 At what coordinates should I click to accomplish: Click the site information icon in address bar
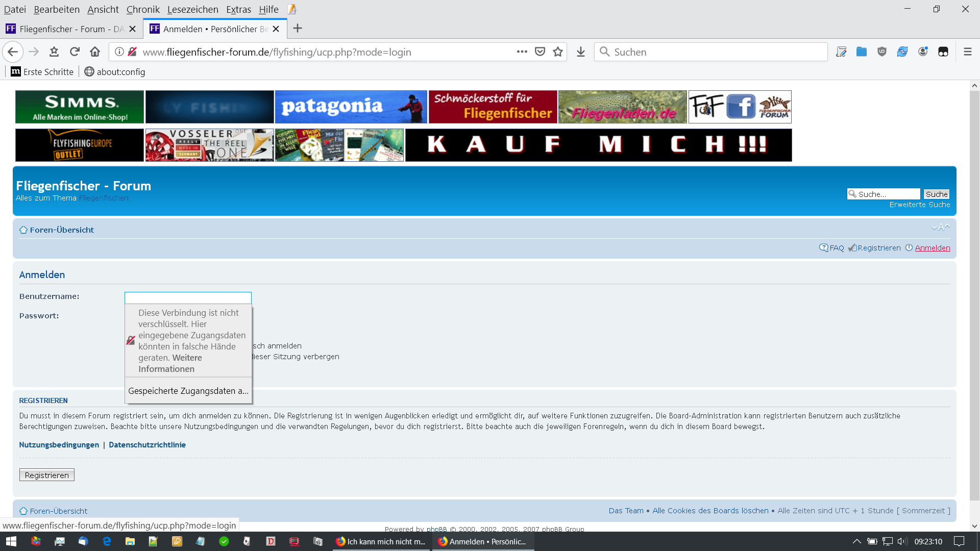[x=119, y=52]
